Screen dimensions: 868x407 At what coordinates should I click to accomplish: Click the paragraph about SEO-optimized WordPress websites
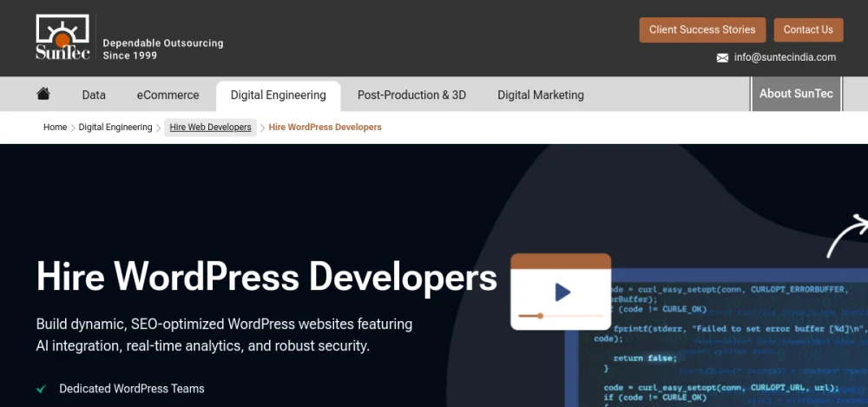coord(224,335)
